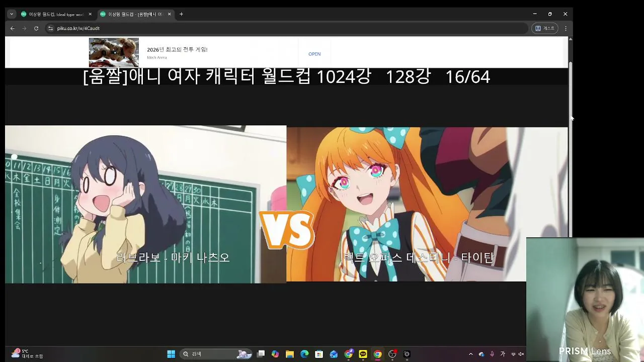The image size is (644, 362).
Task: Toggle the Korean 가 IME indicator
Action: pos(503,354)
